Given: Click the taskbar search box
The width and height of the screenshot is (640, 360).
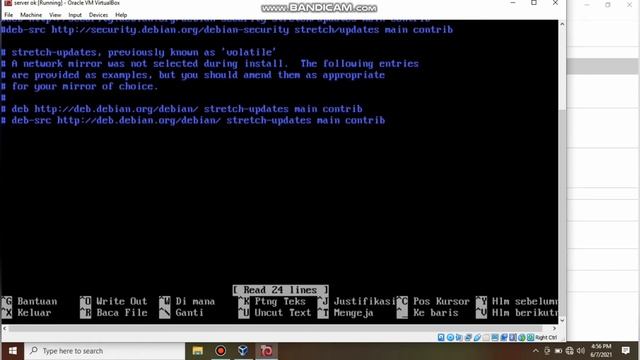Looking at the screenshot, I should 104,351.
